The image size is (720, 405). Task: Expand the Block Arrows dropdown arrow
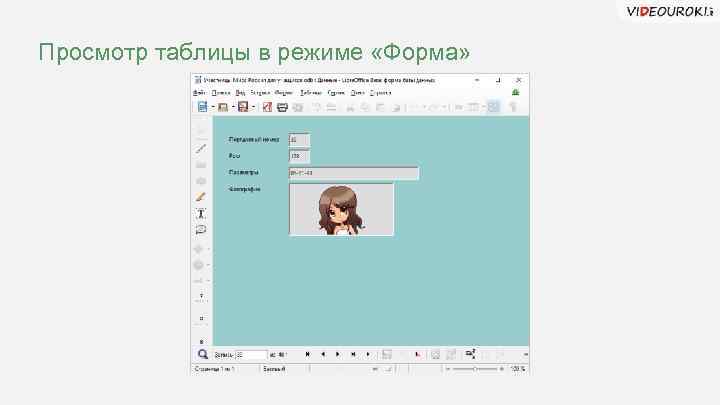click(x=208, y=281)
